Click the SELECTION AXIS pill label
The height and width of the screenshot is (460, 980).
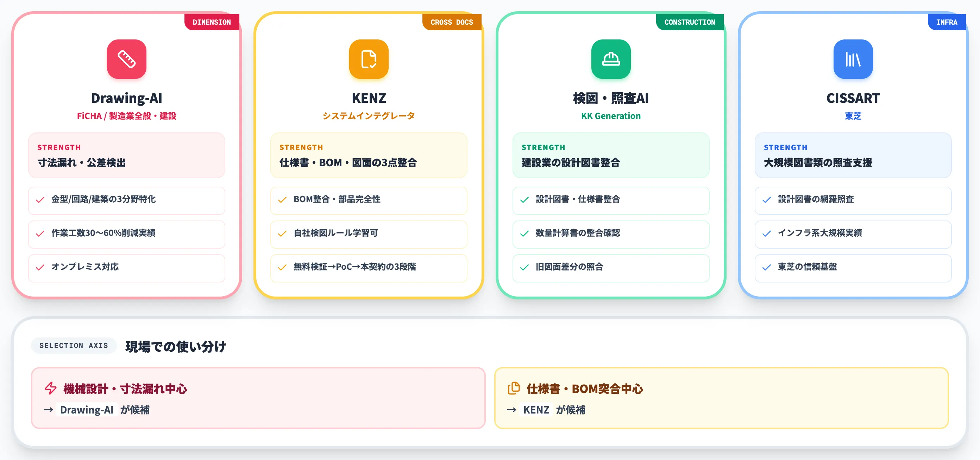[74, 346]
